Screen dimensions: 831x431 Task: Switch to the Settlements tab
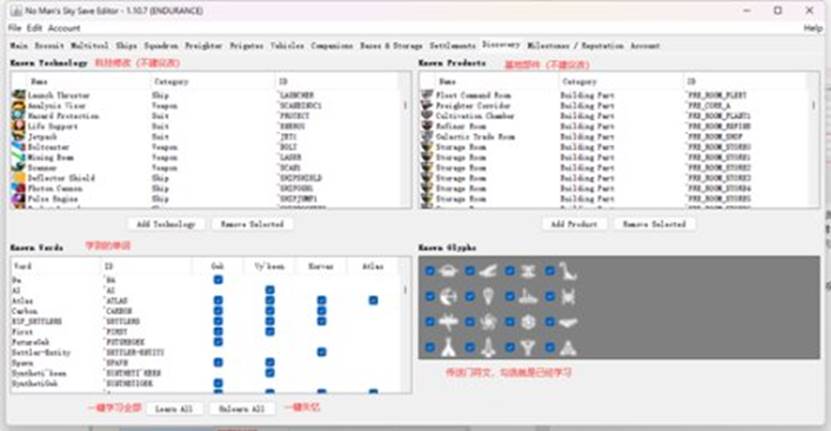coord(453,46)
